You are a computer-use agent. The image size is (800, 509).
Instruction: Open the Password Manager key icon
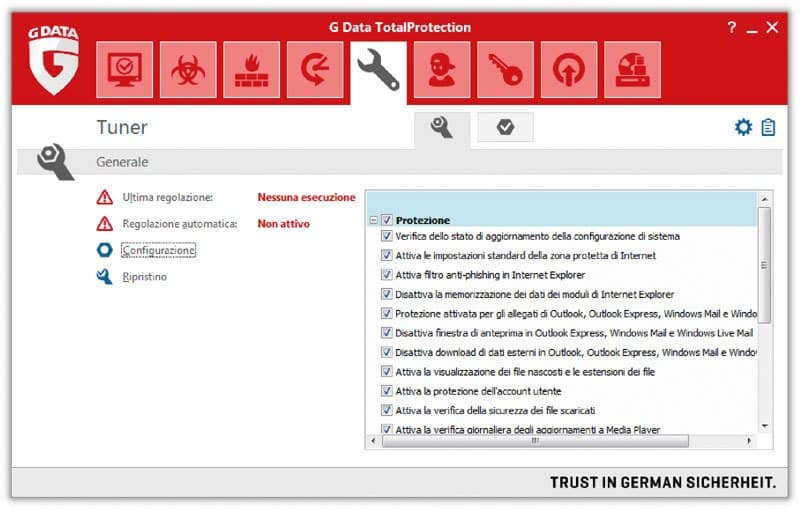click(x=505, y=70)
